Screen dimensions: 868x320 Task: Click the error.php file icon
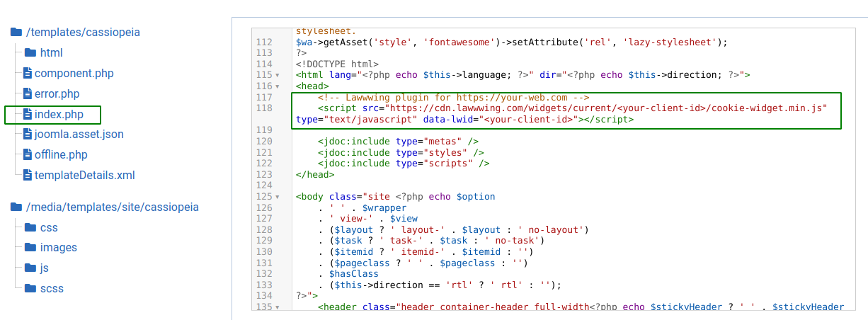[28, 93]
